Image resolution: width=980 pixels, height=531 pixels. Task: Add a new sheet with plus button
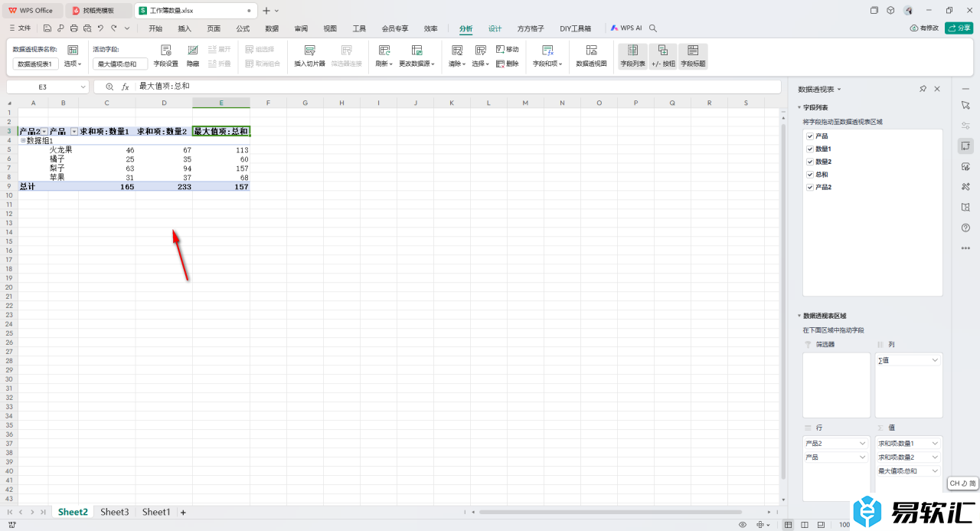point(183,512)
